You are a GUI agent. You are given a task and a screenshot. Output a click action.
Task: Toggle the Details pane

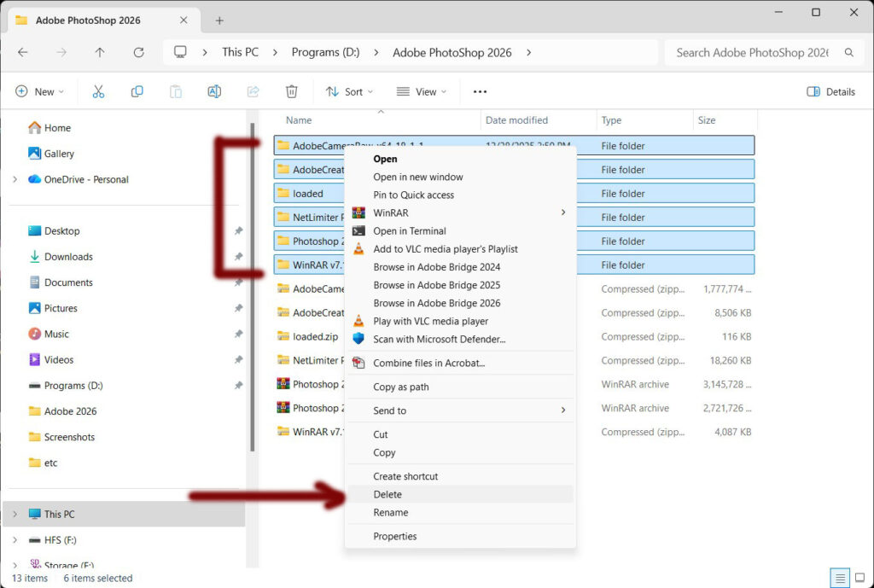830,91
